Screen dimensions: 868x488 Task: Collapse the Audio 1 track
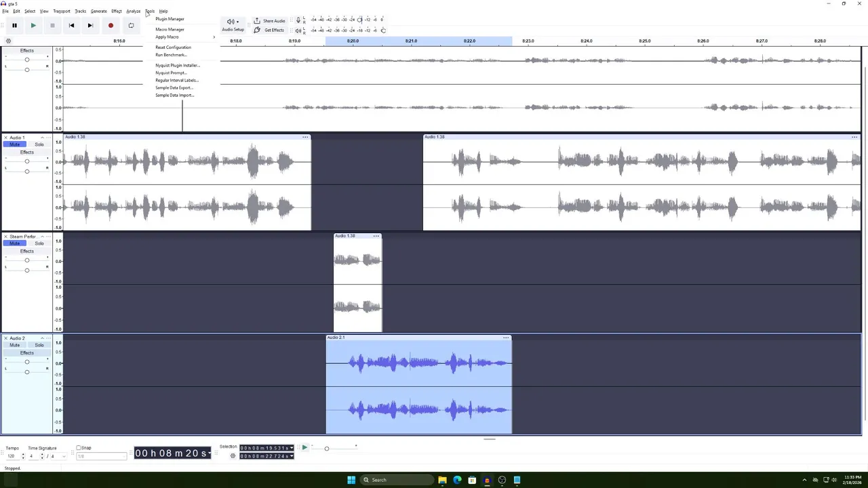pos(42,138)
